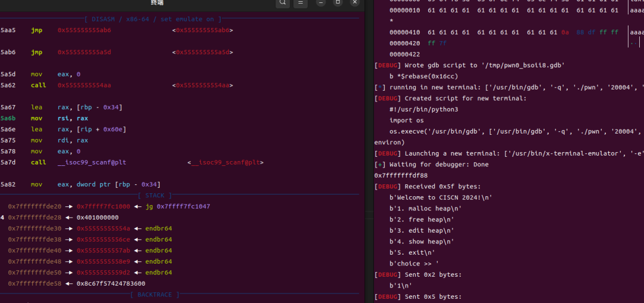Close the terminal window

click(x=355, y=2)
